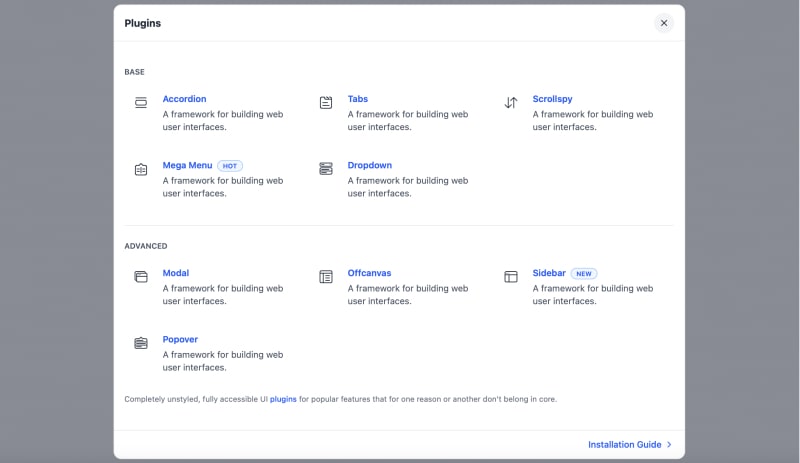Click the description text under Tabs
Image resolution: width=800 pixels, height=463 pixels.
408,120
